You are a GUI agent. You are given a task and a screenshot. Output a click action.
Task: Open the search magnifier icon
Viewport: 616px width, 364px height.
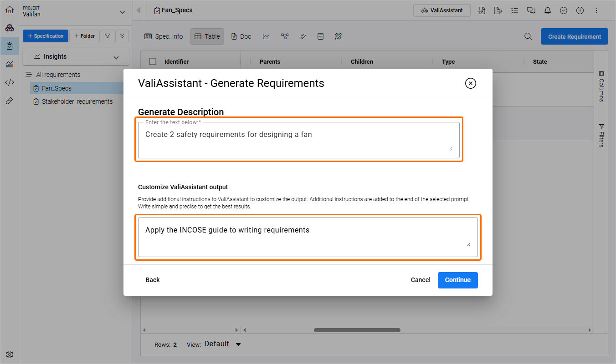(x=528, y=36)
